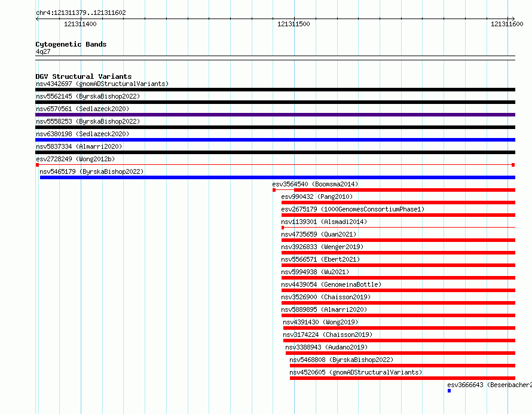Select the esv3666643 Besenbacher label
This screenshot has height=414, width=532.
[490, 385]
